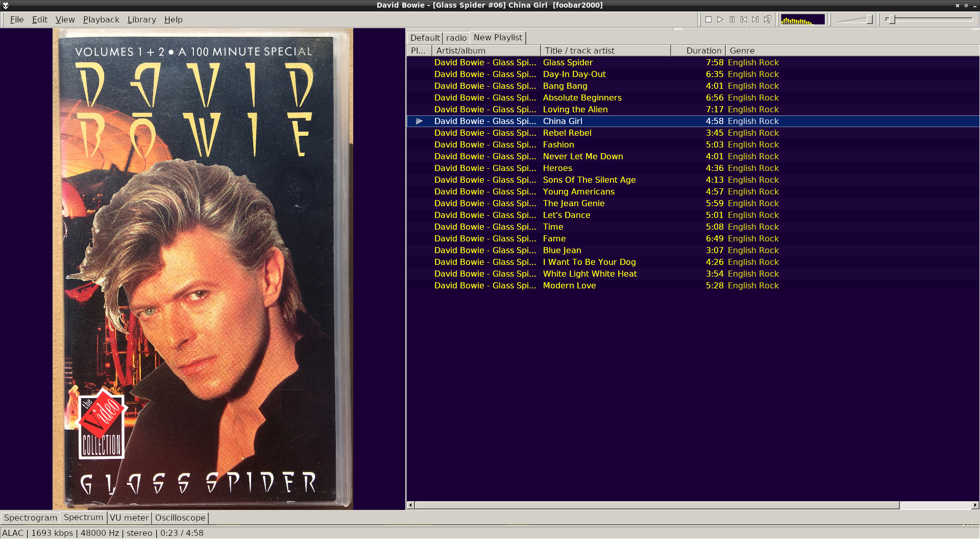The width and height of the screenshot is (980, 539).
Task: Click the horizontal scrollbar of the playlist
Action: click(657, 505)
